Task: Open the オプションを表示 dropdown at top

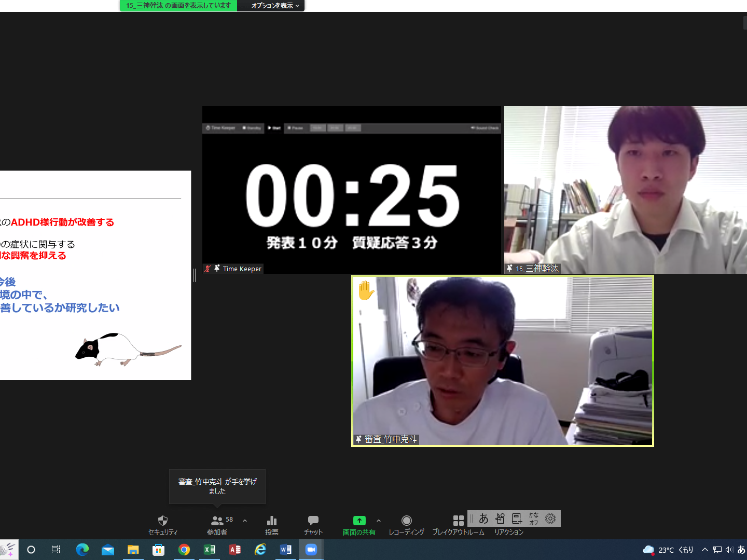Action: tap(275, 6)
